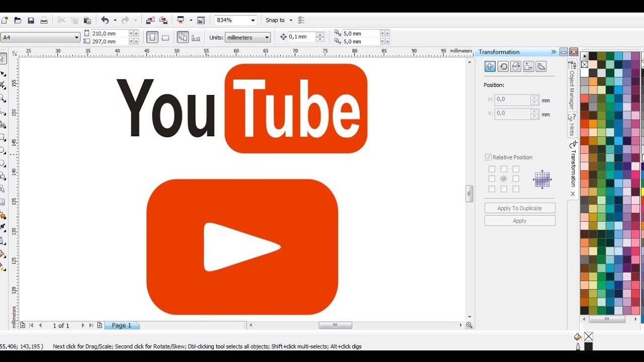This screenshot has height=362, width=644.
Task: Check the top-center anchor point box
Action: click(504, 169)
